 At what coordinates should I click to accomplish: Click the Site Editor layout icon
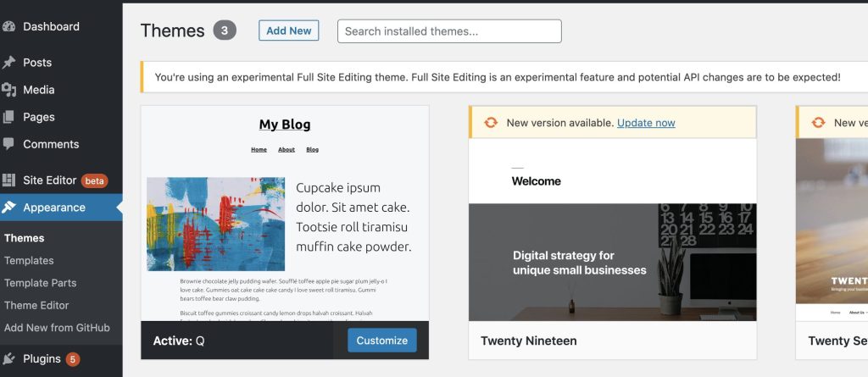[9, 180]
